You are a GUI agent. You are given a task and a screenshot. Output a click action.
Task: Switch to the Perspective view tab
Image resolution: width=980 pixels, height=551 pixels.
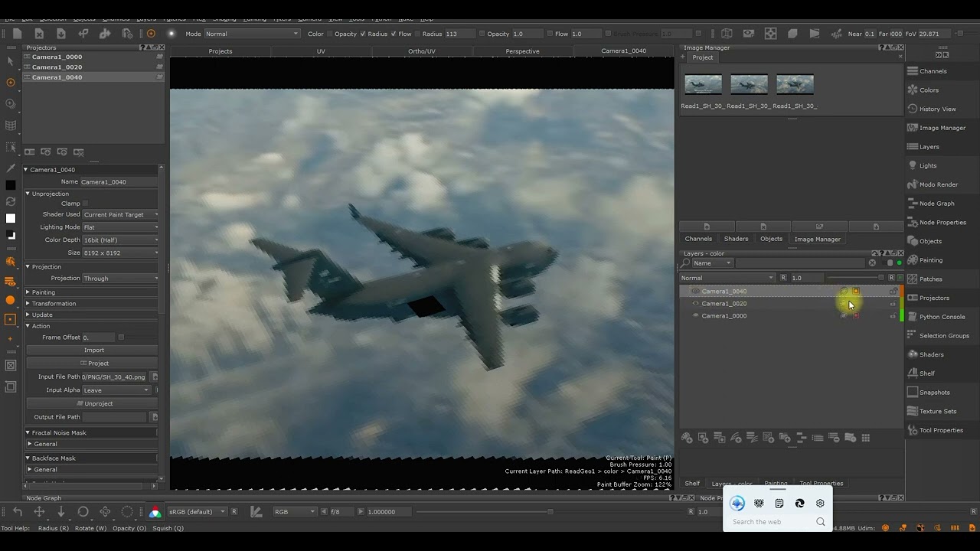pyautogui.click(x=522, y=51)
